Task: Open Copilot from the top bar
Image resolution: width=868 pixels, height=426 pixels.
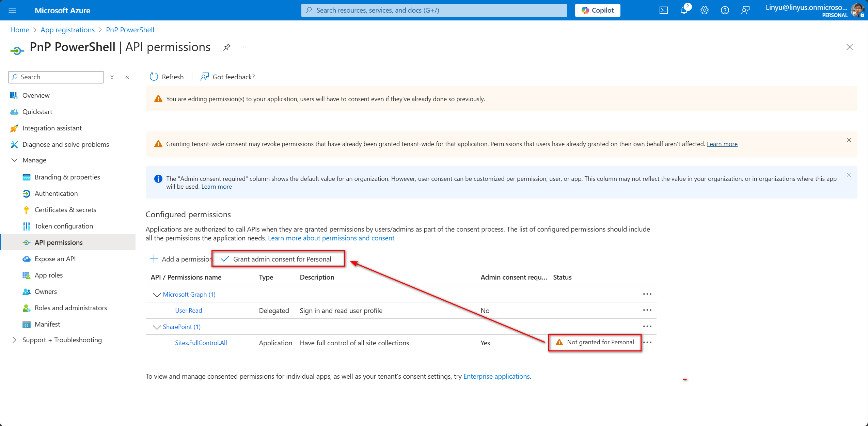Action: [598, 10]
